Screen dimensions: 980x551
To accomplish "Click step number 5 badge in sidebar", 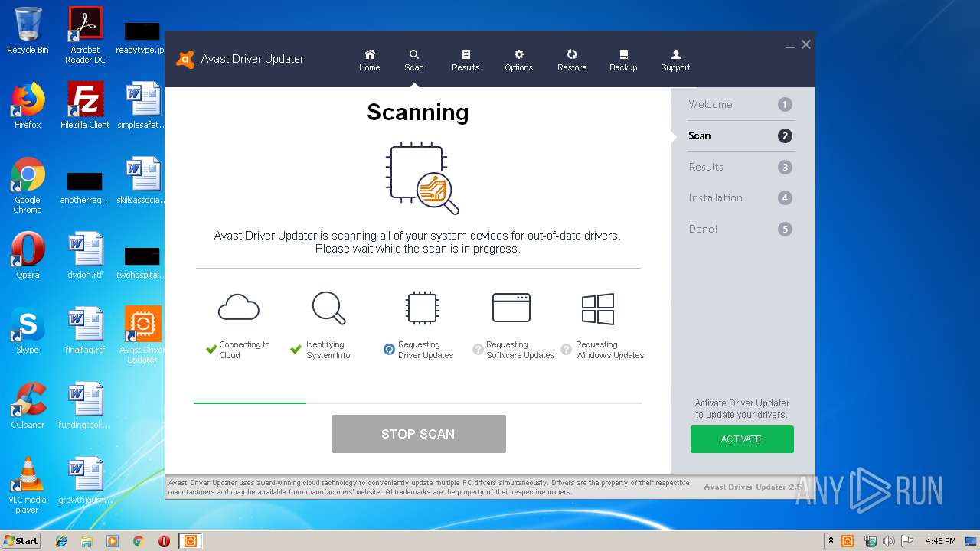I will [785, 229].
